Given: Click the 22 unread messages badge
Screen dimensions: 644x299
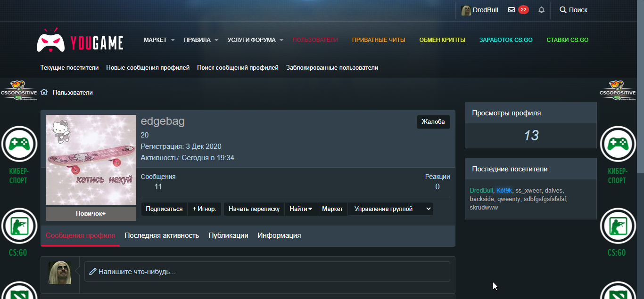Looking at the screenshot, I should coord(523,10).
